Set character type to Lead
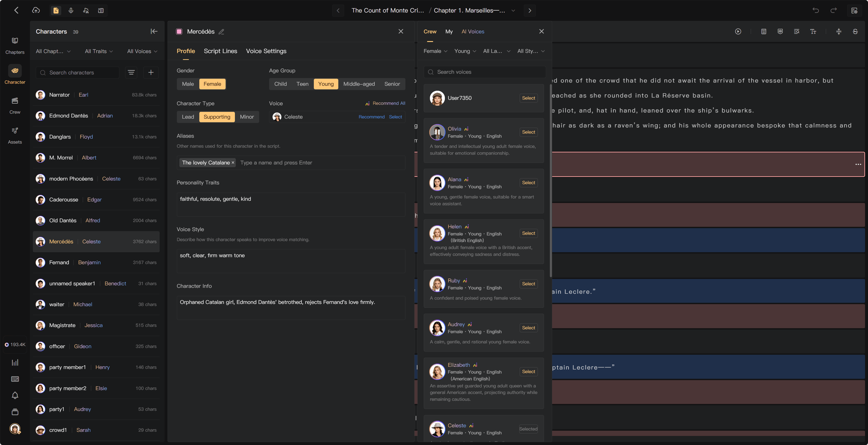The height and width of the screenshot is (445, 868). [x=188, y=117]
